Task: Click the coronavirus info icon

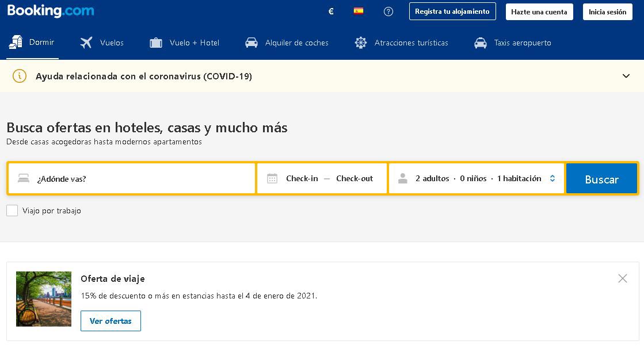Action: [x=19, y=75]
